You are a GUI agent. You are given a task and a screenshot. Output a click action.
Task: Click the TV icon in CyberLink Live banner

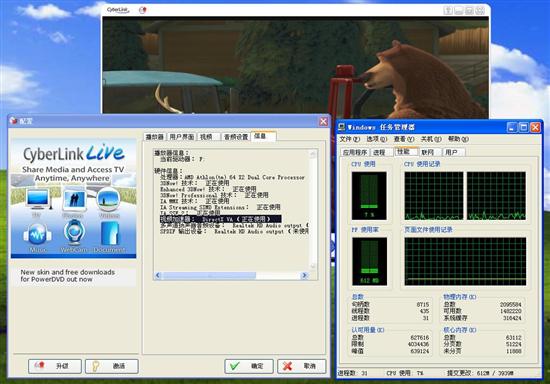(38, 199)
